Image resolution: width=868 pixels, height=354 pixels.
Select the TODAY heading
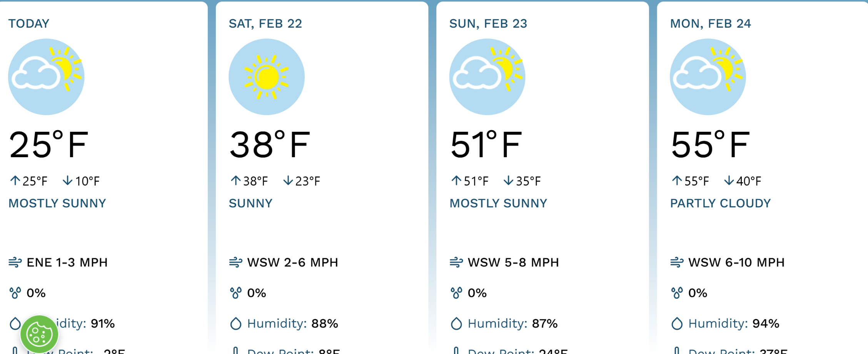click(x=29, y=23)
